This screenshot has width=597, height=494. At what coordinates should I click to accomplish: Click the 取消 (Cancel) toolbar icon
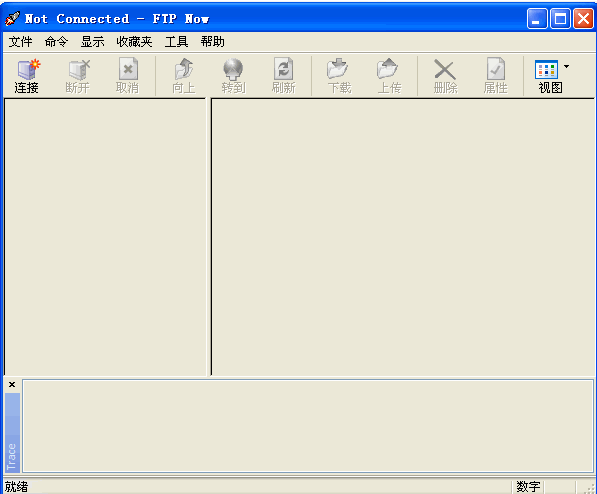128,69
